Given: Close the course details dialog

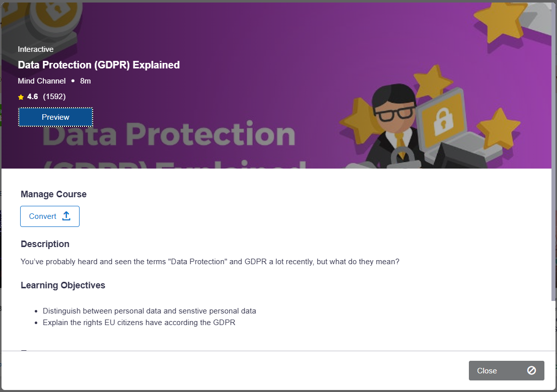Looking at the screenshot, I should (x=506, y=370).
